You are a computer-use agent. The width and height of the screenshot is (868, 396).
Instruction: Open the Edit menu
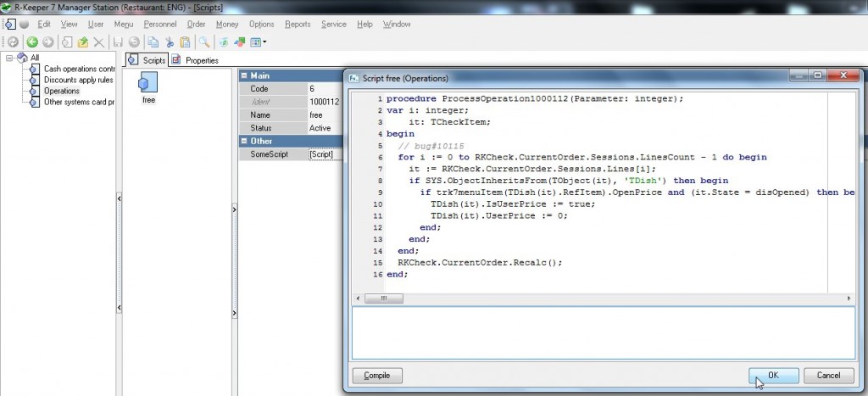click(x=44, y=25)
